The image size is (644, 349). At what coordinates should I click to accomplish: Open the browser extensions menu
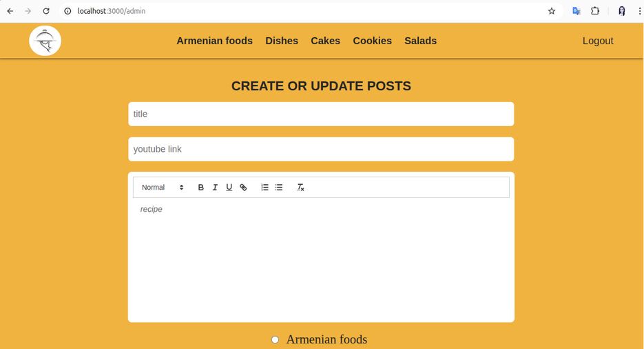pyautogui.click(x=594, y=11)
